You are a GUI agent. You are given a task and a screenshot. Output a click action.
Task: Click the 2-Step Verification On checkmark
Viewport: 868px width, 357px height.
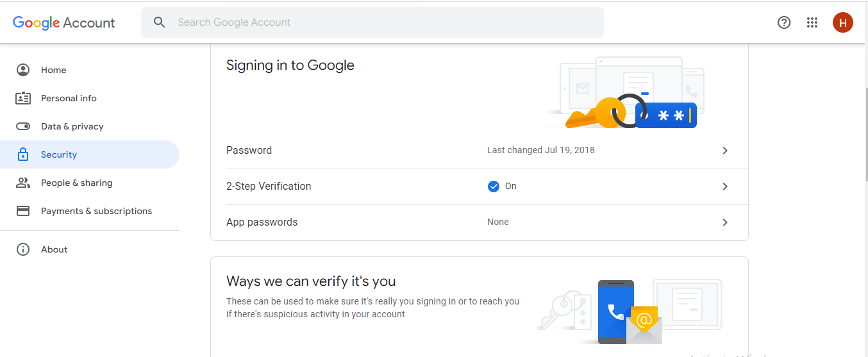[494, 187]
